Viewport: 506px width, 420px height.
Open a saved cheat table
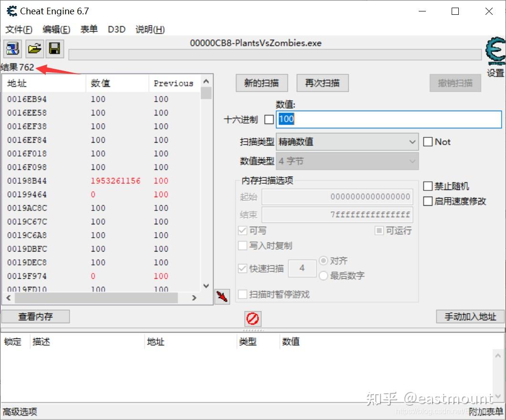pyautogui.click(x=33, y=49)
